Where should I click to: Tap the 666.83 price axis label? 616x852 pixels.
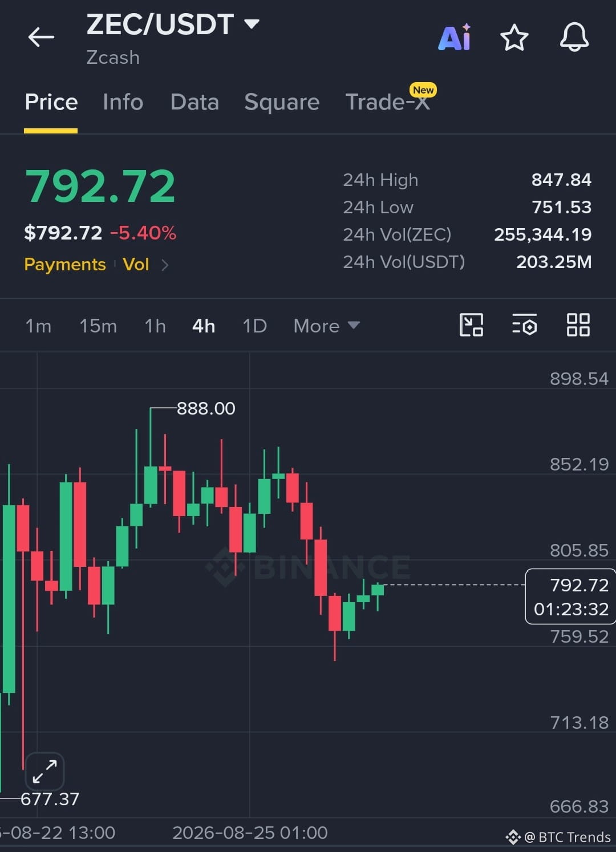579,806
